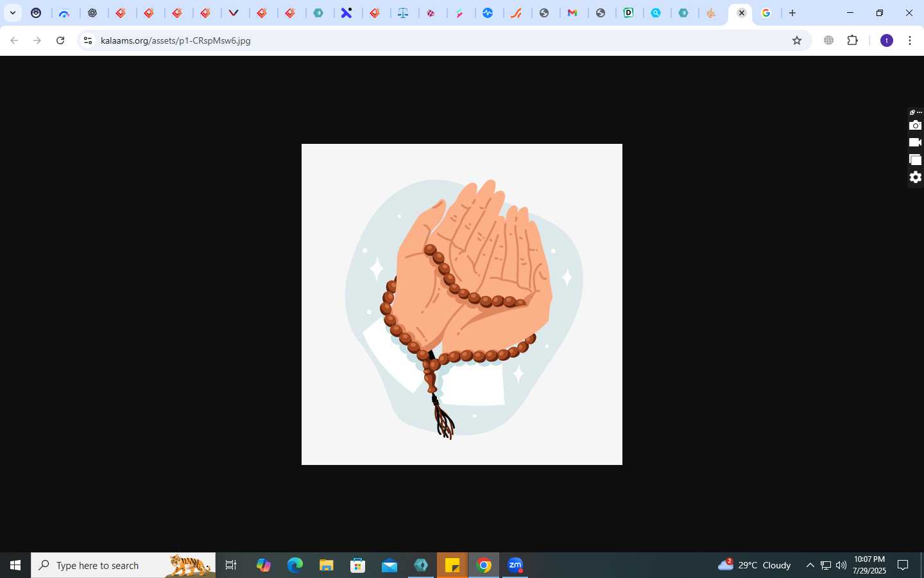Open Microsoft Store from the taskbar
Screen dimensions: 924x578
click(x=358, y=565)
